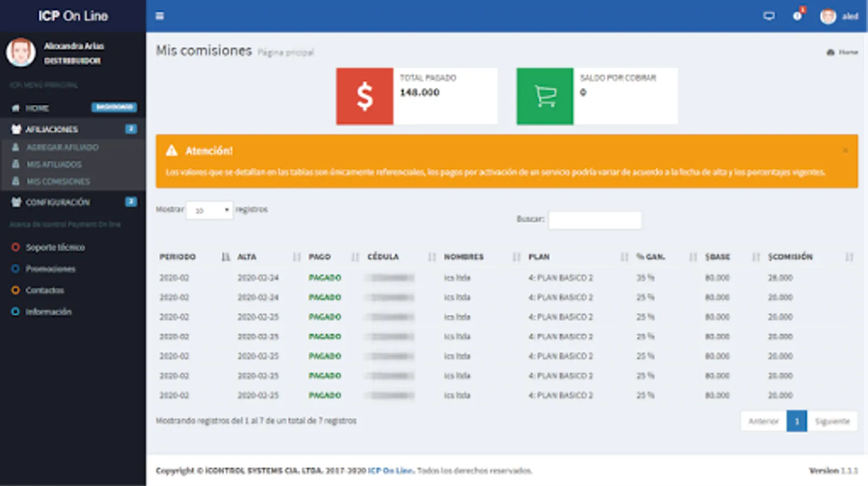Toggle the sidebar with the hamburger icon
This screenshot has height=486, width=868.
pyautogui.click(x=159, y=16)
